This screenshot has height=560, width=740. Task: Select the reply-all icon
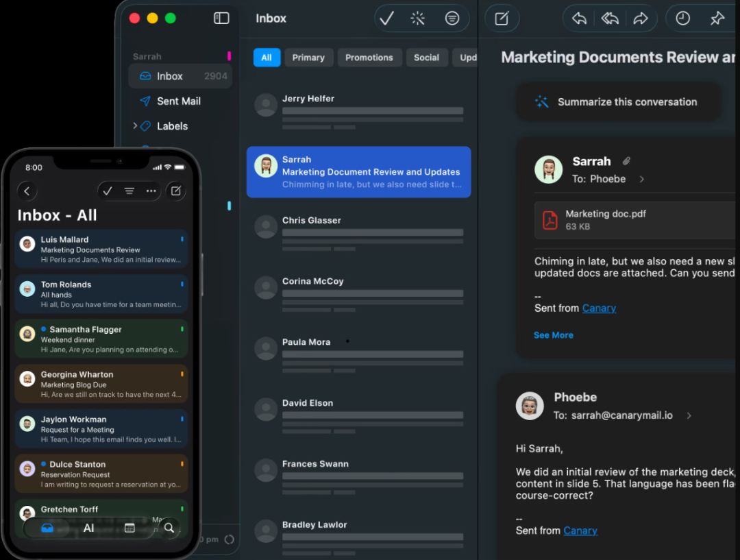[x=610, y=19]
